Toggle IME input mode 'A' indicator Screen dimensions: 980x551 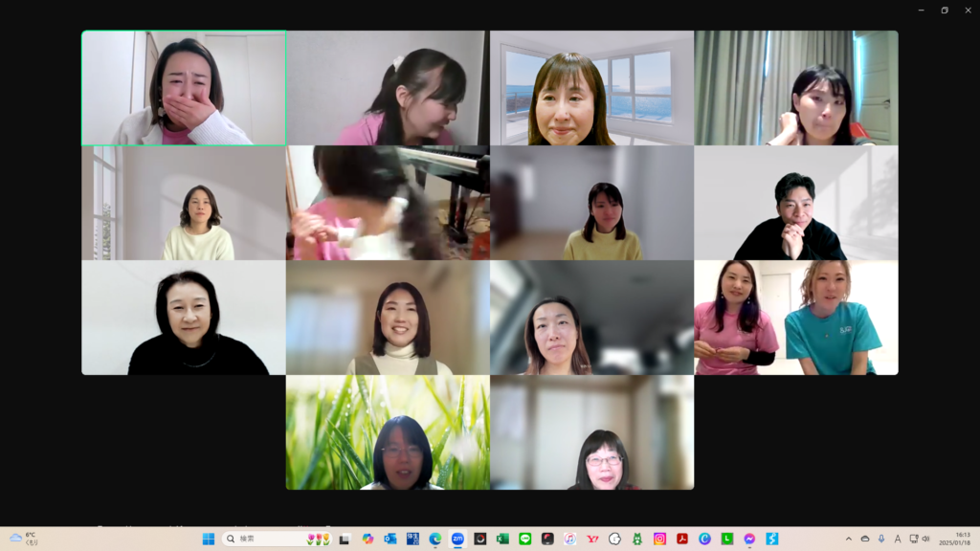[x=898, y=539]
